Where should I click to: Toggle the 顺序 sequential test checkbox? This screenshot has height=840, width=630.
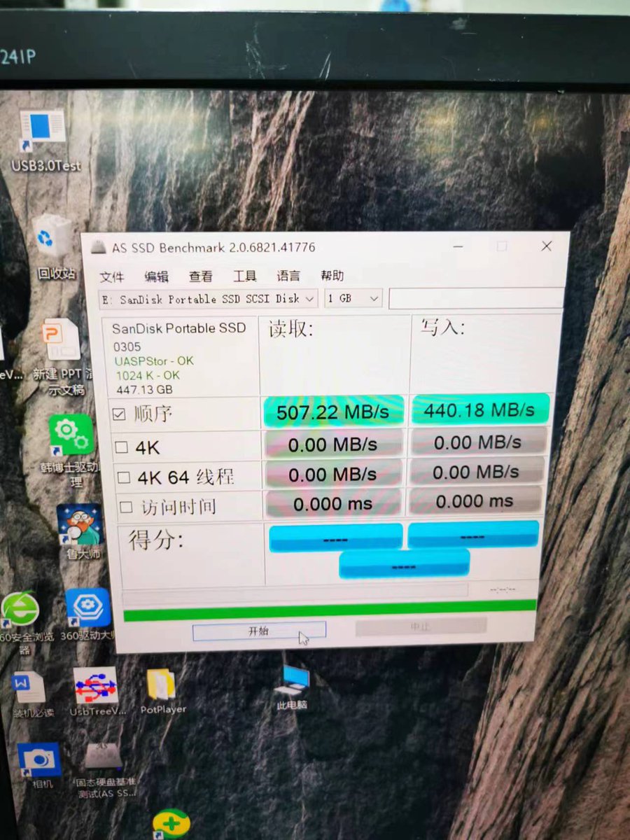coord(119,414)
